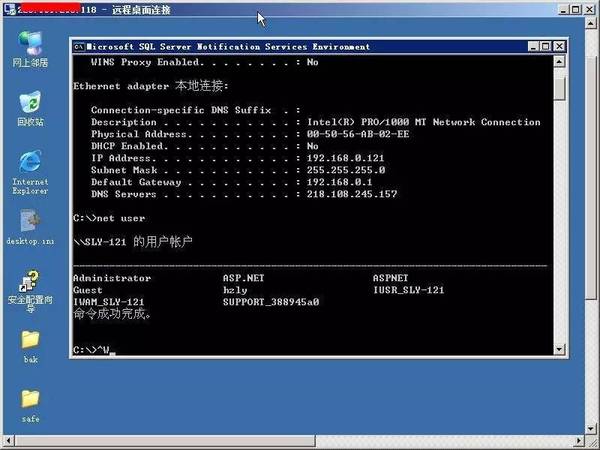Click the 'net user' command text
Screen dimensions: 600x450
(121, 218)
